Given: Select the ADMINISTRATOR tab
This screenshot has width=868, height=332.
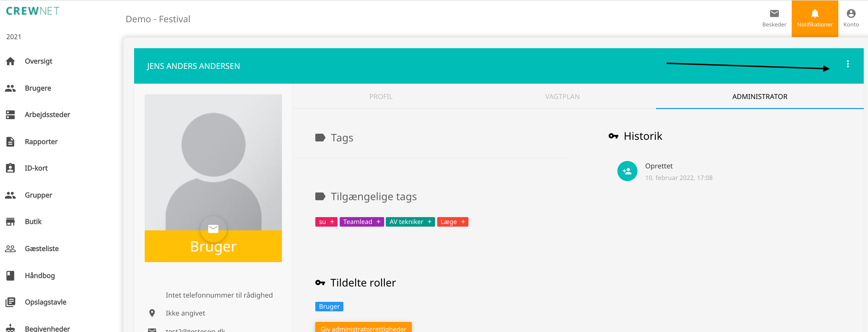Looking at the screenshot, I should [759, 97].
